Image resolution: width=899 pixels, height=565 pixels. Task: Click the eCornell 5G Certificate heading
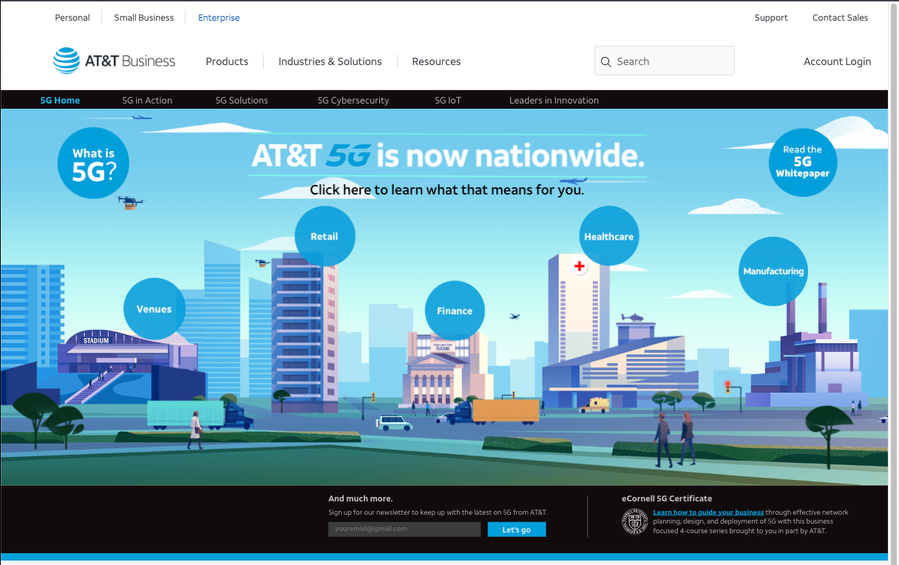point(667,498)
